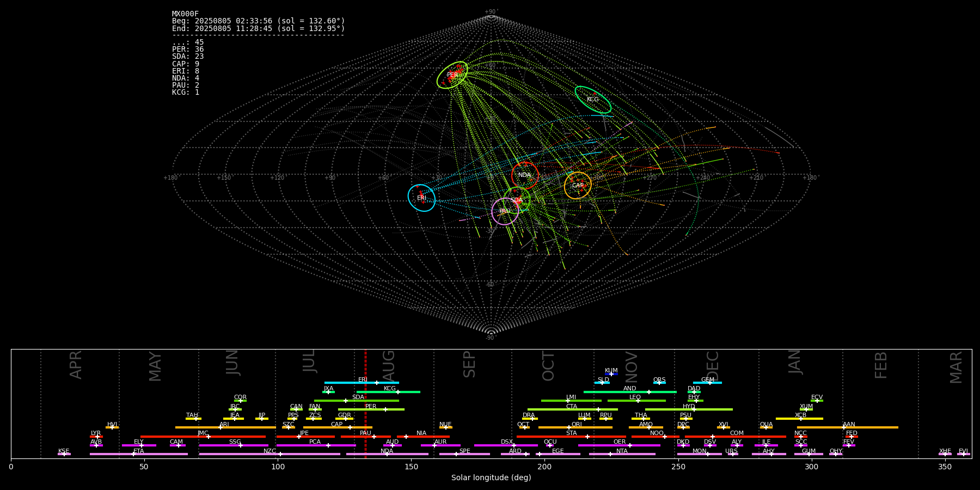This screenshot has width=980, height=490.
Task: Click the 250 tick on solar longitude axis
Action: (x=678, y=467)
